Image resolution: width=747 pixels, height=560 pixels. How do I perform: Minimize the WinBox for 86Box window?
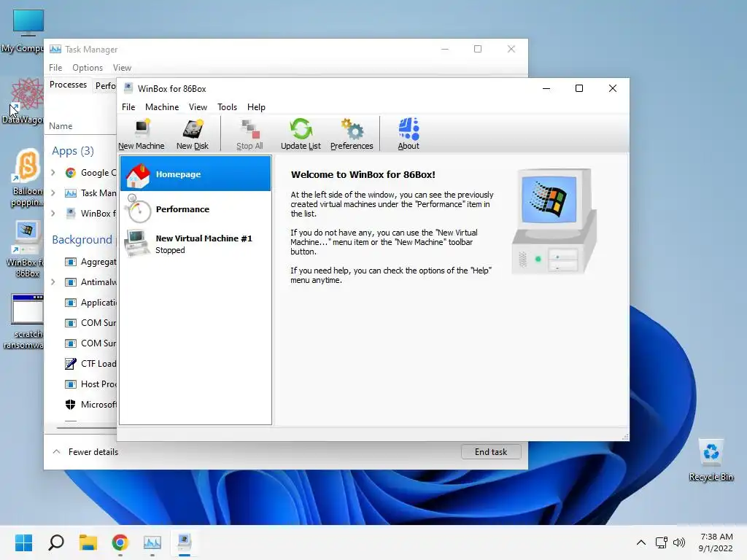tap(546, 88)
